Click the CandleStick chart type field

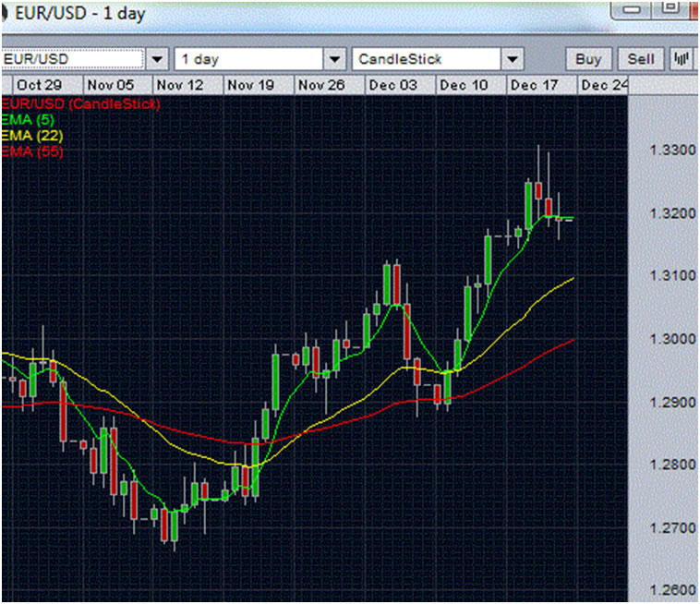click(427, 59)
